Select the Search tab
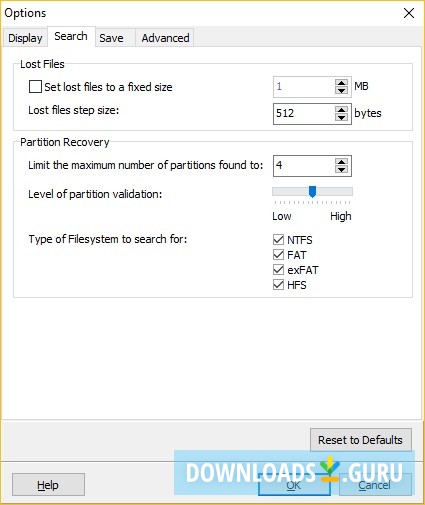Screen dimensions: 425x505 pyautogui.click(x=71, y=36)
